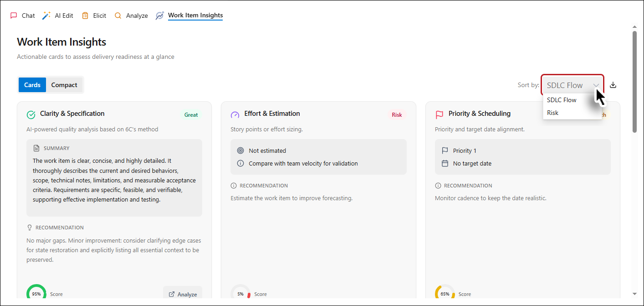Click the Clarity & Specification check-circle icon

[x=31, y=114]
